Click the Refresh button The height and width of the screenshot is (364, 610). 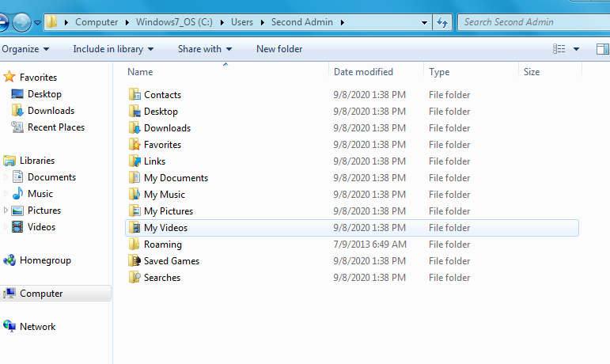click(x=442, y=22)
